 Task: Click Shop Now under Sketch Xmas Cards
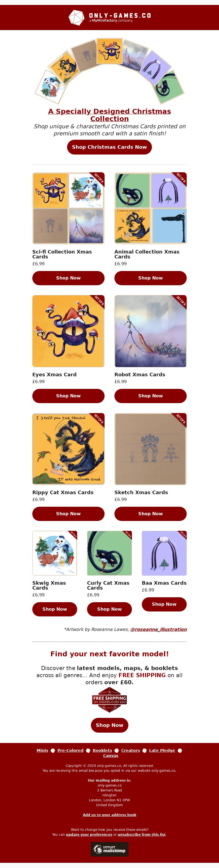151,514
